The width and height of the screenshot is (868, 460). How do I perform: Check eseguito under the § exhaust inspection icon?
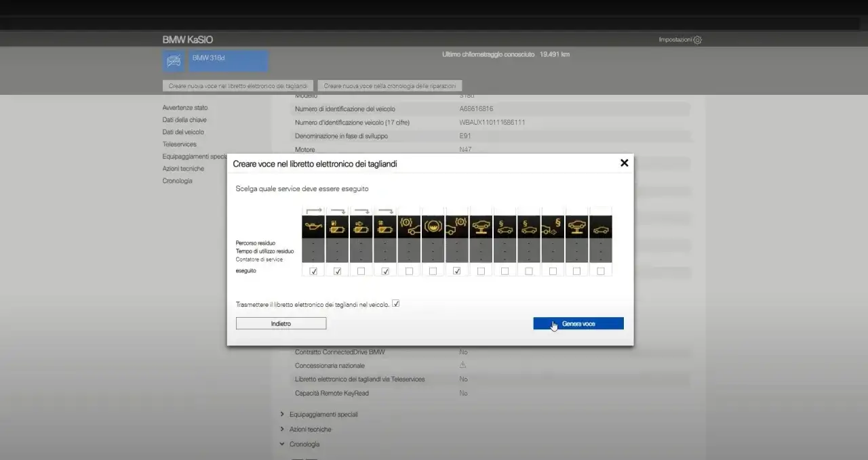point(553,271)
